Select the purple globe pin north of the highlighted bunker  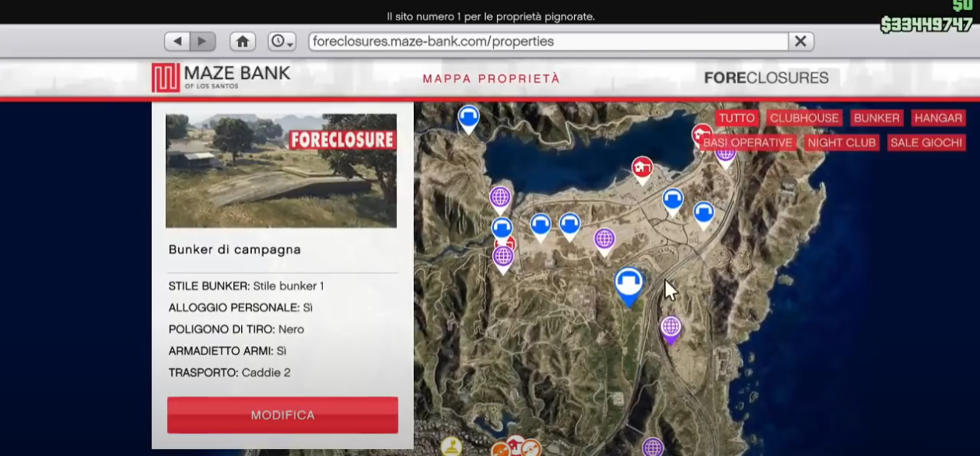(x=604, y=240)
